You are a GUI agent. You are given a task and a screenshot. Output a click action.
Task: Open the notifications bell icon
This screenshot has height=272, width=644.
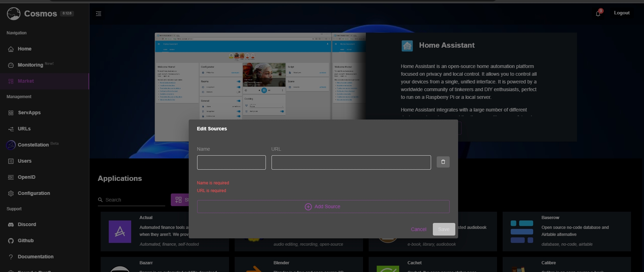598,13
